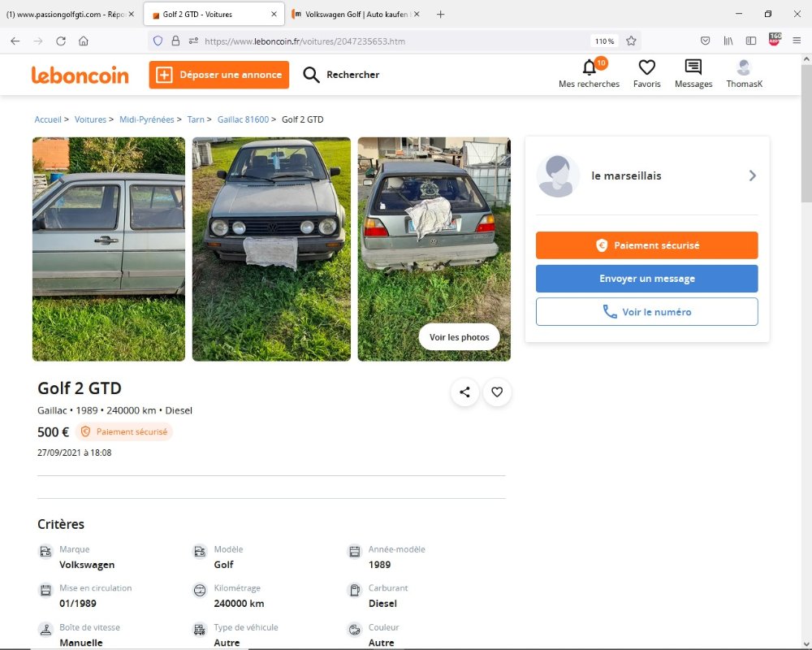Click the phone icon on Voir le numéro

(x=610, y=312)
